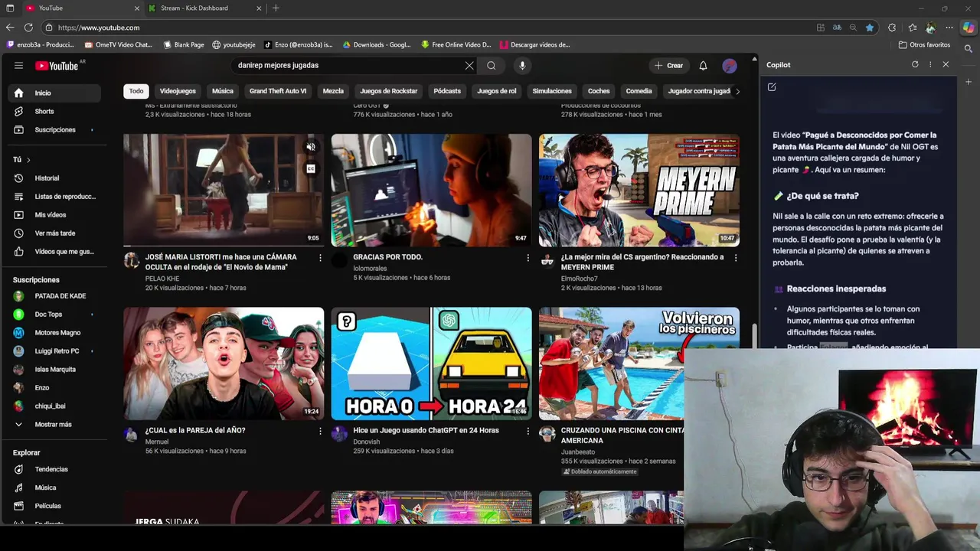
Task: Expand Mostrar más subscriptions
Action: point(54,425)
